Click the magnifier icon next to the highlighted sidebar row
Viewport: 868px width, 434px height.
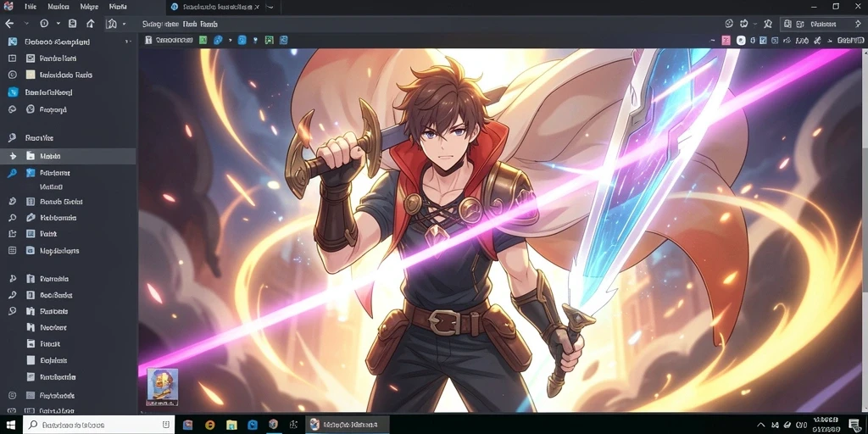coord(12,173)
